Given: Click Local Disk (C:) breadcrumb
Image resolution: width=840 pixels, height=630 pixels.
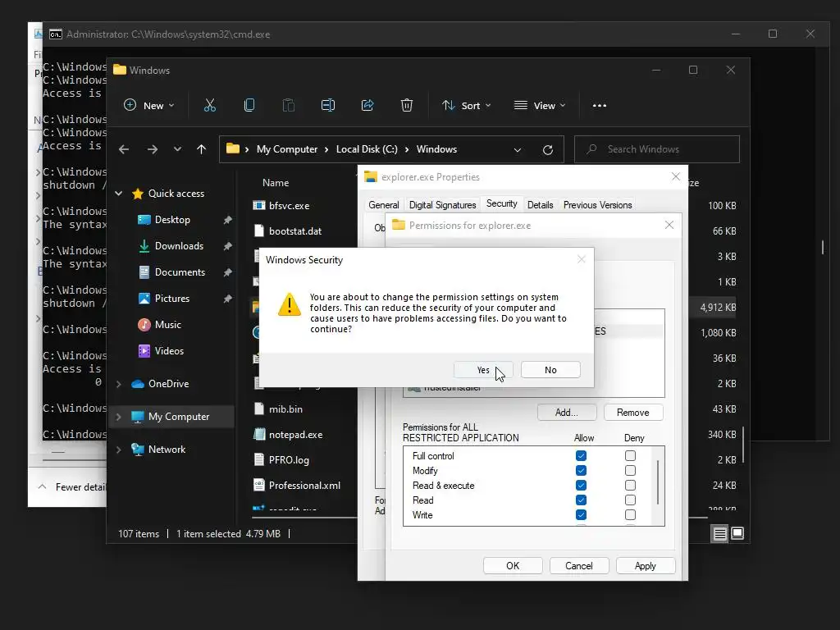Looking at the screenshot, I should [x=367, y=149].
